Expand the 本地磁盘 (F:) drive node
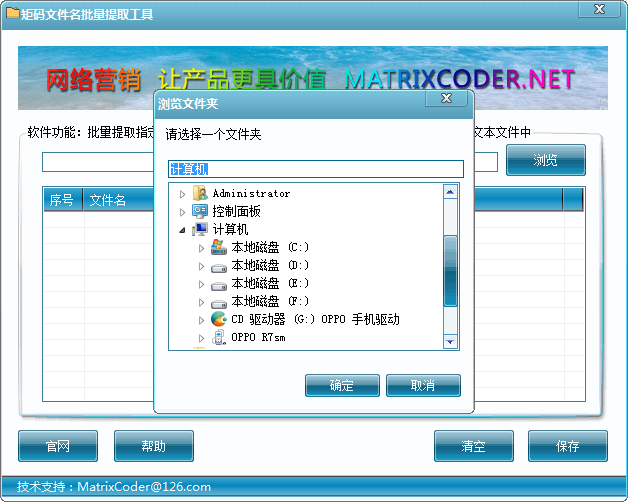Image resolution: width=628 pixels, height=502 pixels. pyautogui.click(x=201, y=301)
